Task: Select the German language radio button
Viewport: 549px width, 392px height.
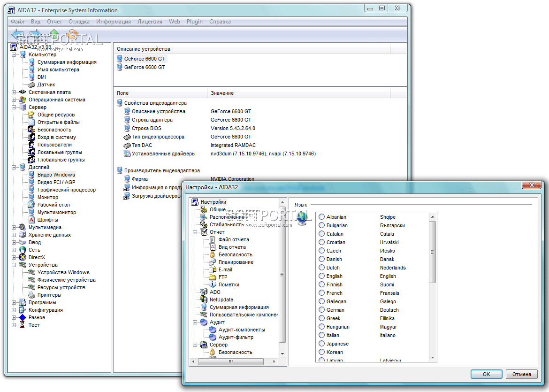Action: [322, 310]
